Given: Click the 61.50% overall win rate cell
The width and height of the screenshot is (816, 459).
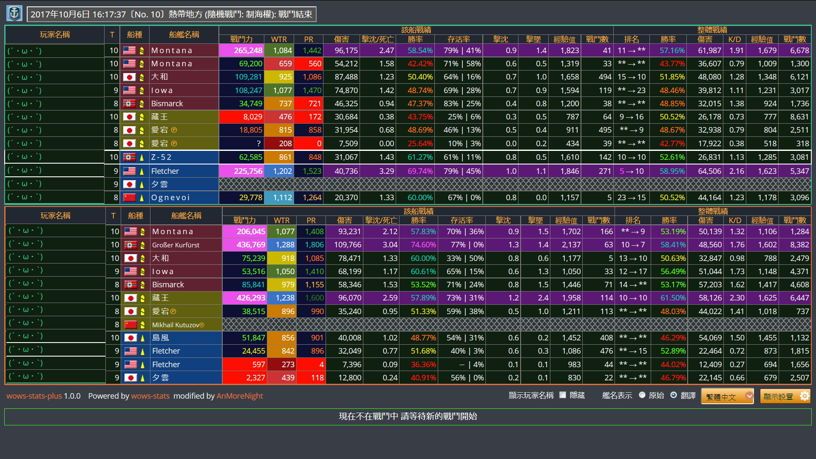Looking at the screenshot, I should coord(668,298).
